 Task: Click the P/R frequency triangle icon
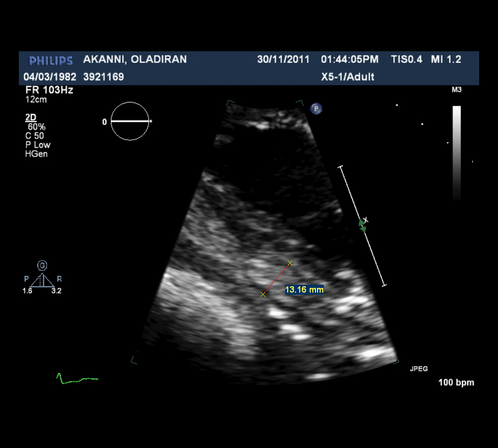pos(42,280)
